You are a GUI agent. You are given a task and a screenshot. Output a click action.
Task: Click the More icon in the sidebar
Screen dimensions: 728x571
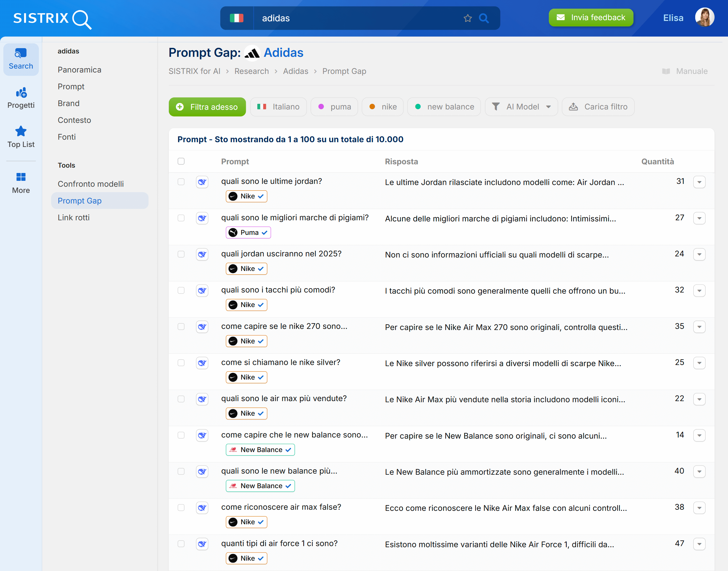pyautogui.click(x=21, y=182)
